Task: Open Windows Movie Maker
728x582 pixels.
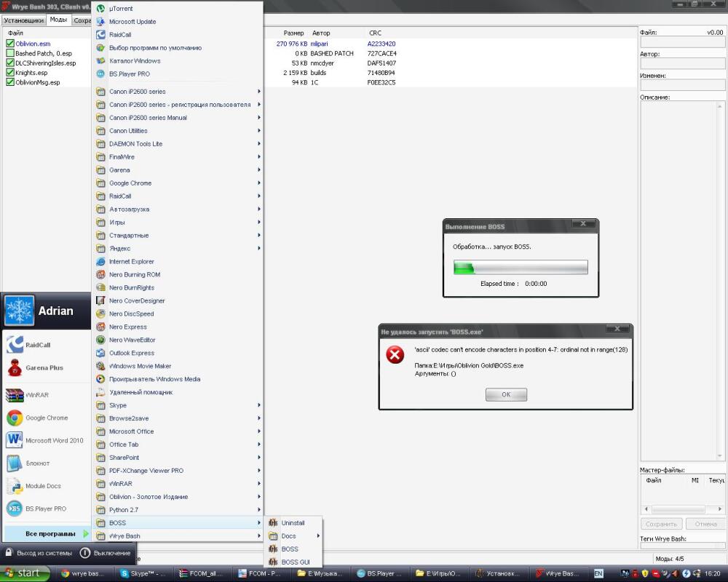Action: pos(140,366)
